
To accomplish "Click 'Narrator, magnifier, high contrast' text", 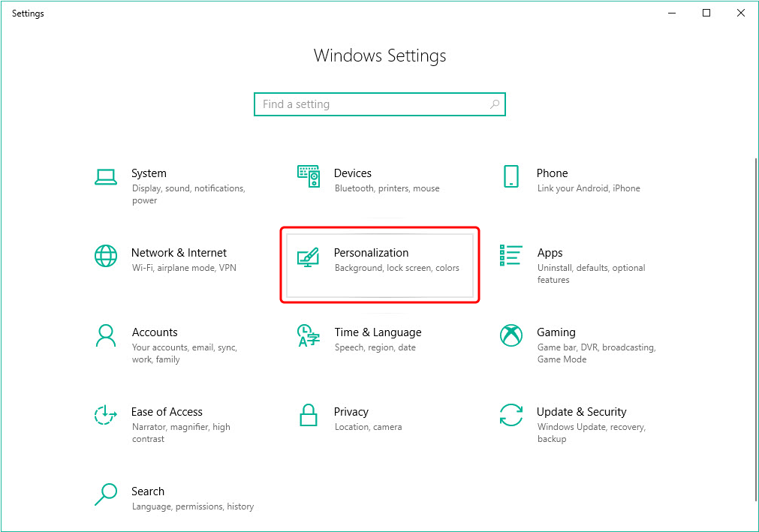I will (181, 433).
